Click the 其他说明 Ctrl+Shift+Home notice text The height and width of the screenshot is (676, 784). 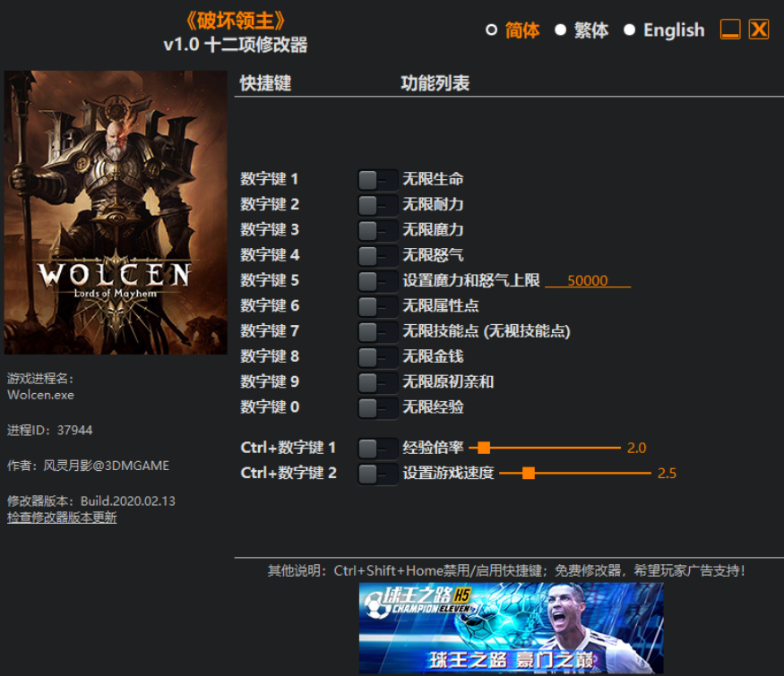pos(506,570)
